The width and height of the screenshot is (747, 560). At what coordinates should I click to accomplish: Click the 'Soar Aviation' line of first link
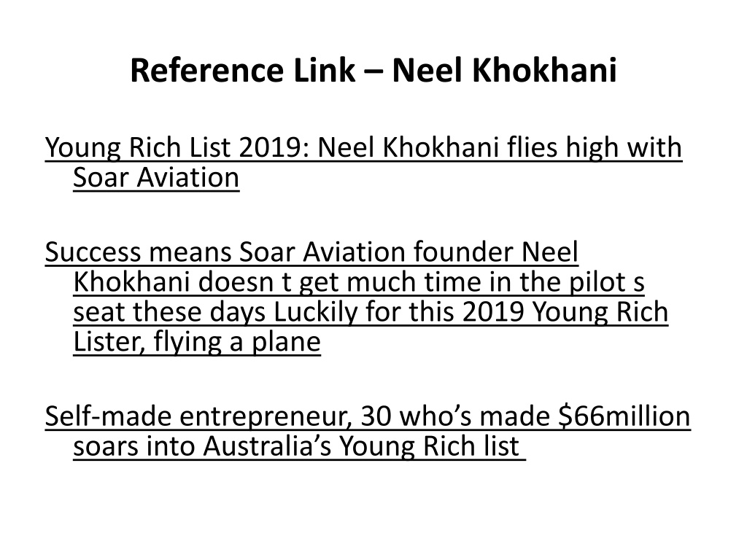156,178
